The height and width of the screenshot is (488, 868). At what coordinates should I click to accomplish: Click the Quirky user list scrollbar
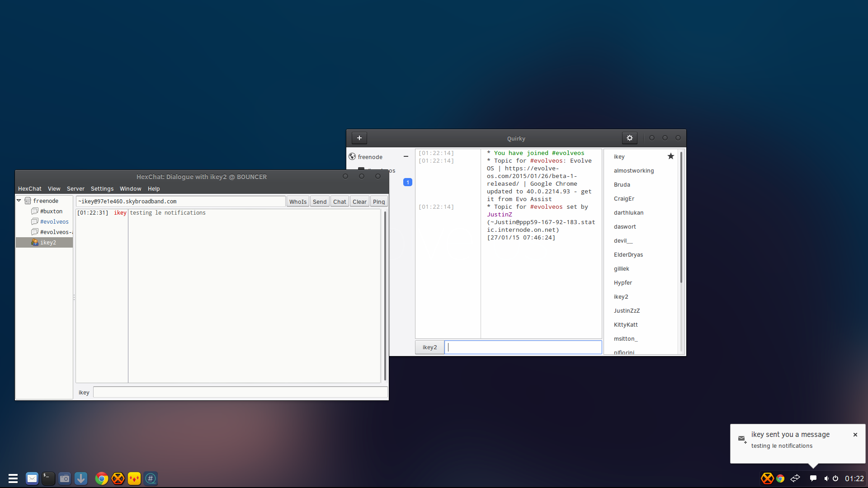click(681, 217)
